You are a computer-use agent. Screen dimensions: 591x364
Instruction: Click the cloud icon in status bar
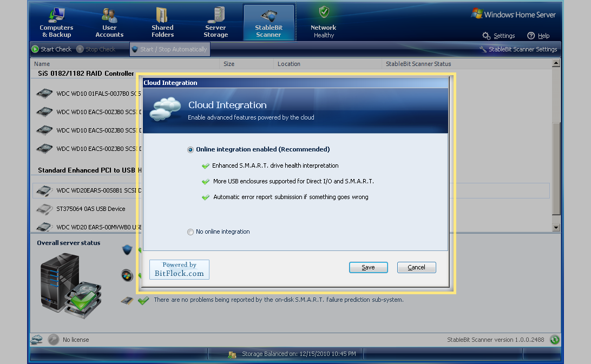37,340
